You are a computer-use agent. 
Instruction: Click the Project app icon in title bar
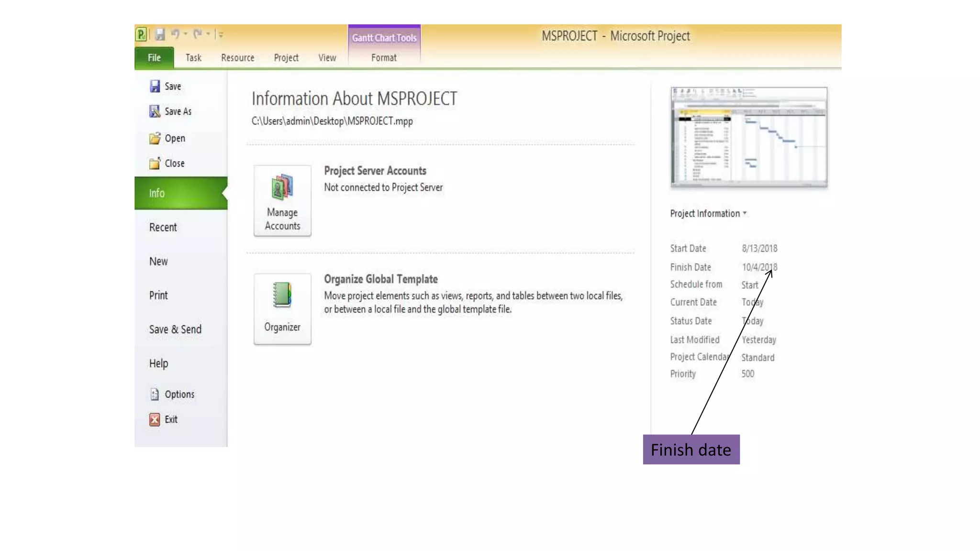141,34
